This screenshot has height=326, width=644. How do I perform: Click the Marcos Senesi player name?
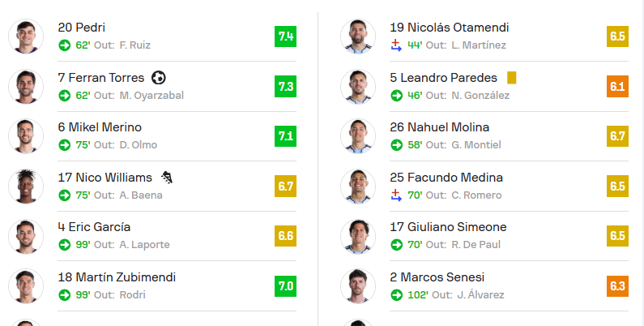click(437, 277)
